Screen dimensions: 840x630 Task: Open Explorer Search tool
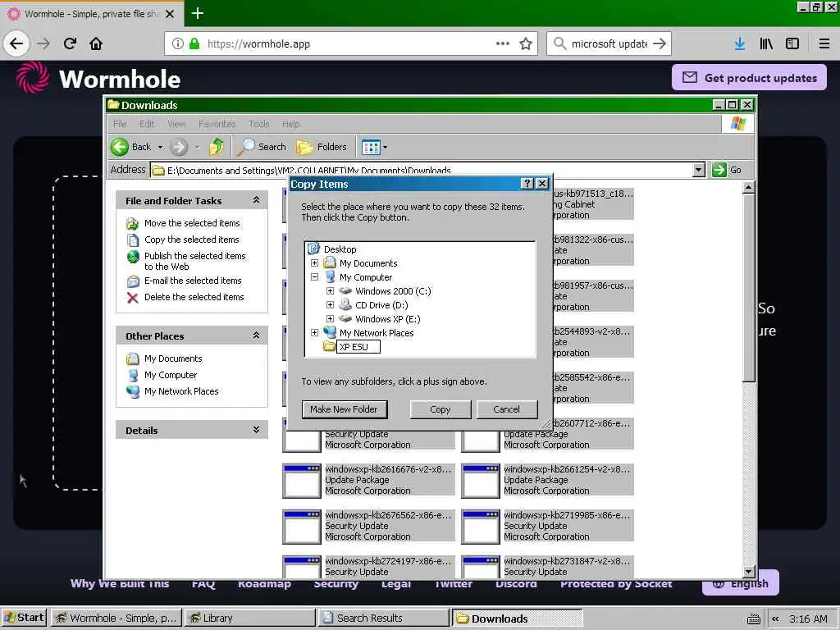pos(262,146)
